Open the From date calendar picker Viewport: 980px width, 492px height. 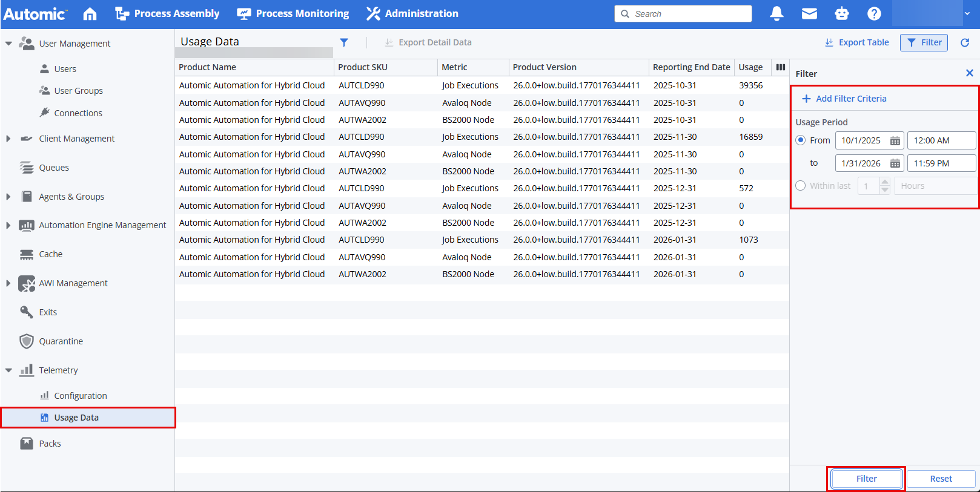pos(895,140)
